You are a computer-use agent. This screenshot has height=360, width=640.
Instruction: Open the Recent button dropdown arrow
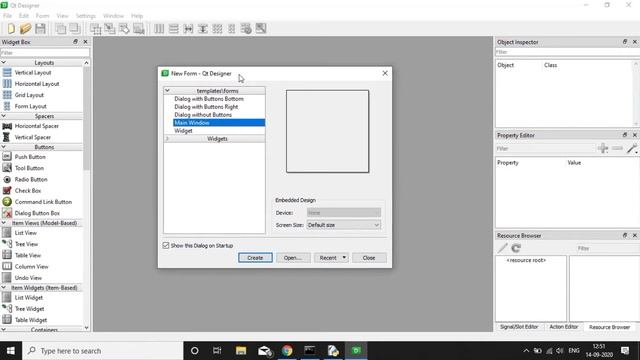point(344,258)
